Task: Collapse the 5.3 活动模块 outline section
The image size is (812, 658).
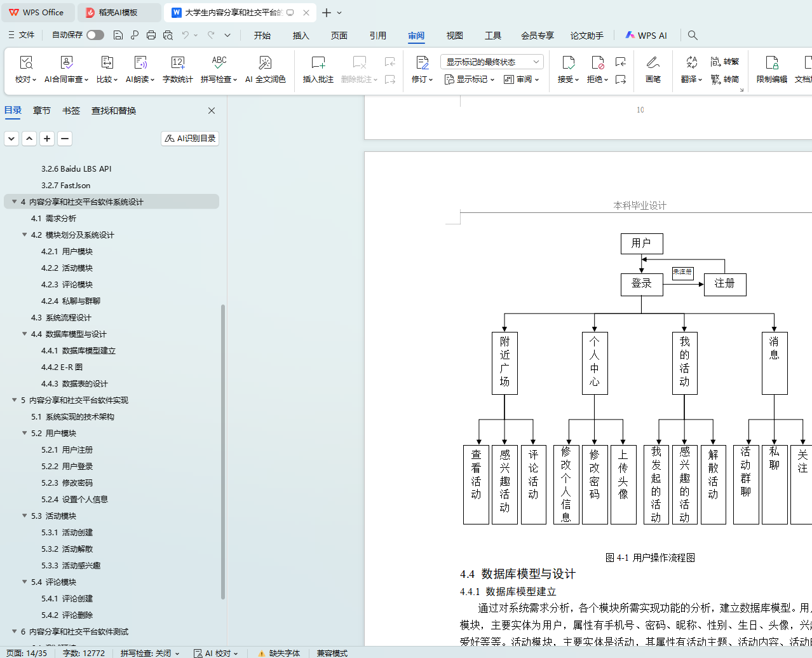Action: (25, 516)
